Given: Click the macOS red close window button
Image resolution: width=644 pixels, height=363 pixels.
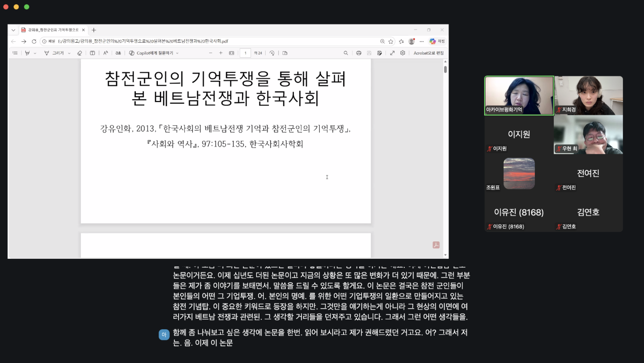Looking at the screenshot, I should click(x=6, y=7).
